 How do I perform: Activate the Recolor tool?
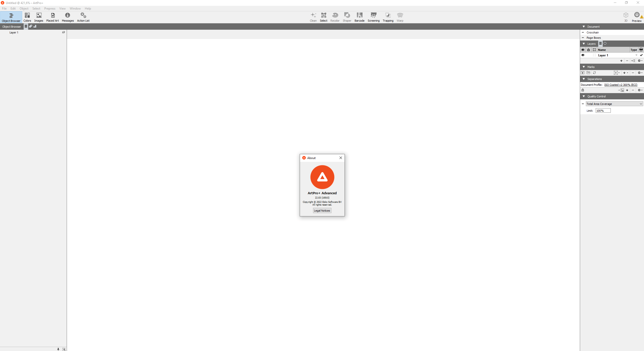[335, 17]
